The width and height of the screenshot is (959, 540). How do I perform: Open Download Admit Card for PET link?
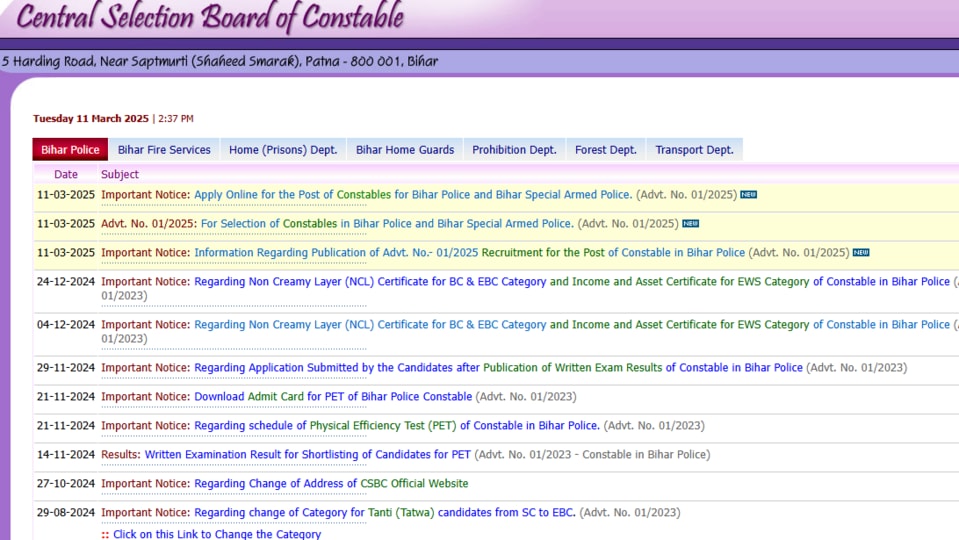(x=333, y=397)
